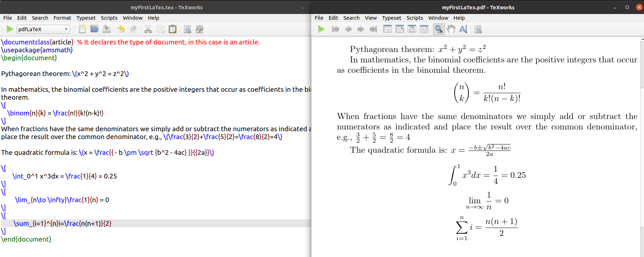The width and height of the screenshot is (644, 257).
Task: Enable the Scroll hand tool
Action: (451, 29)
